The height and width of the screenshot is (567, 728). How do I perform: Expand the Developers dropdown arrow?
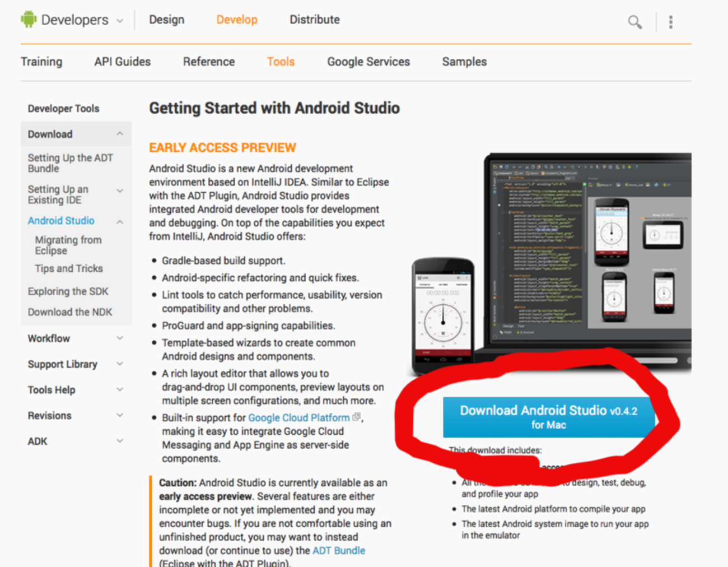(120, 21)
